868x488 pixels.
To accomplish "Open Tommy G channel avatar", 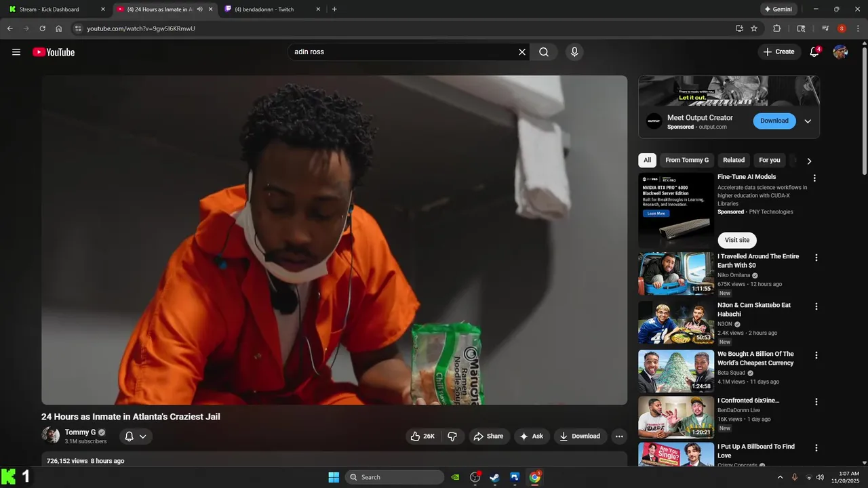I will click(x=50, y=435).
